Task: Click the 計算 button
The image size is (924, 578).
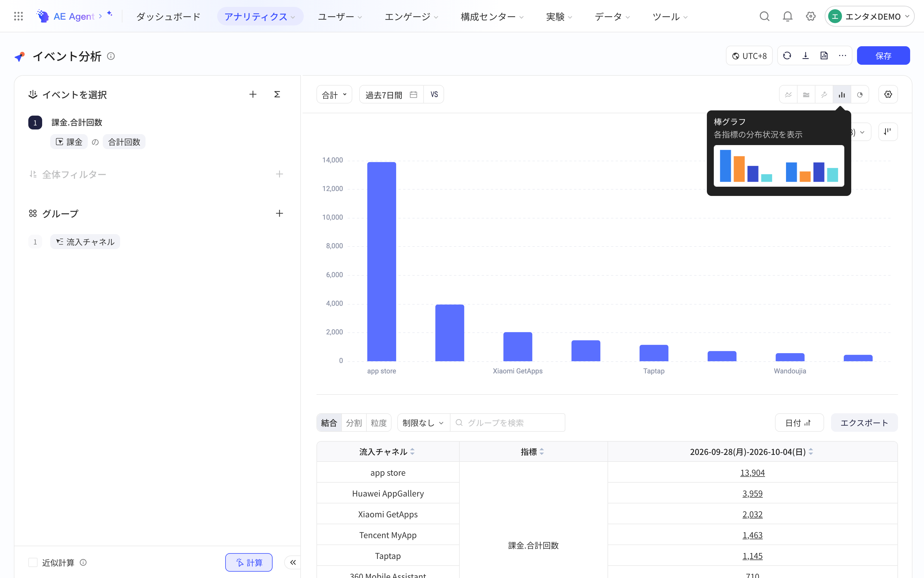Action: click(x=249, y=562)
